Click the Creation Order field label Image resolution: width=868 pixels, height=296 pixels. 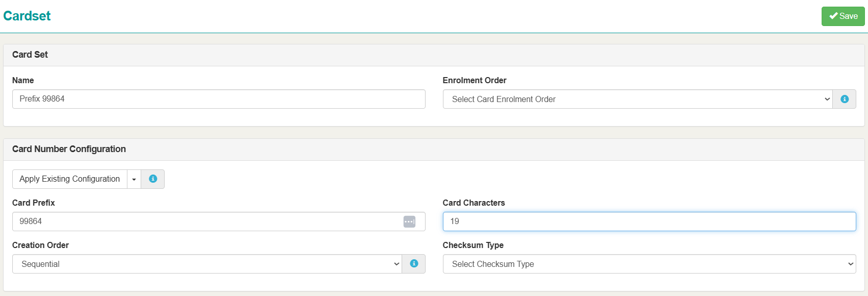click(40, 245)
